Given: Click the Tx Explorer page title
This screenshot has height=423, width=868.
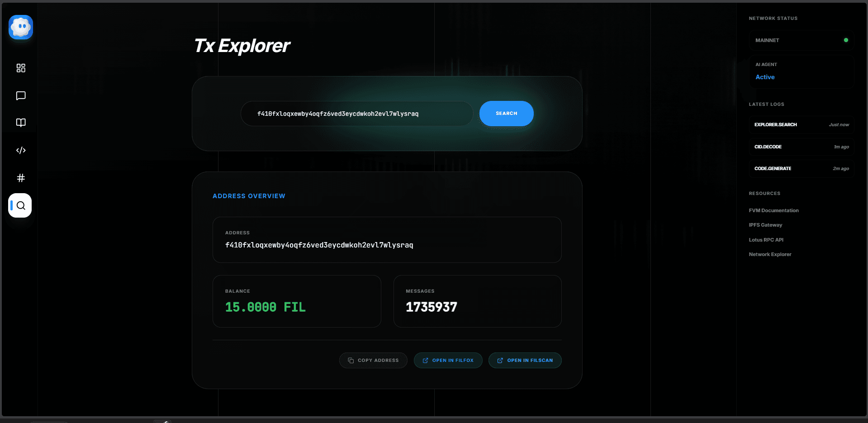Looking at the screenshot, I should tap(242, 46).
